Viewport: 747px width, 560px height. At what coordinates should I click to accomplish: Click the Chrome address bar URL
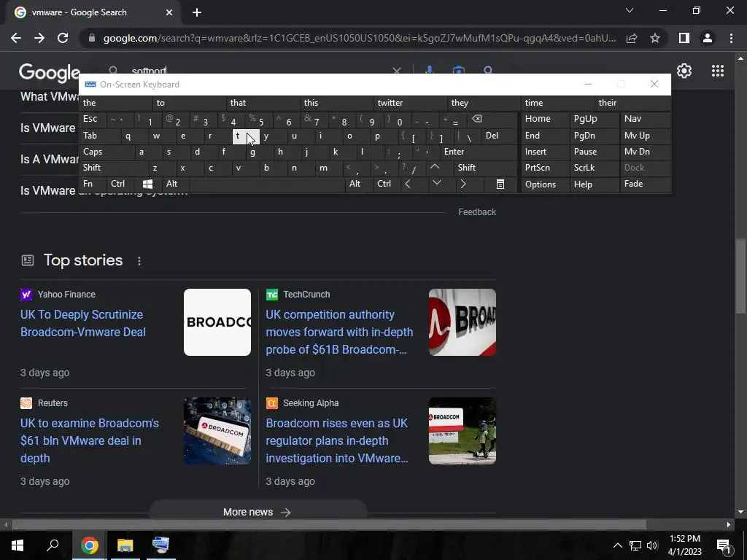pos(359,38)
